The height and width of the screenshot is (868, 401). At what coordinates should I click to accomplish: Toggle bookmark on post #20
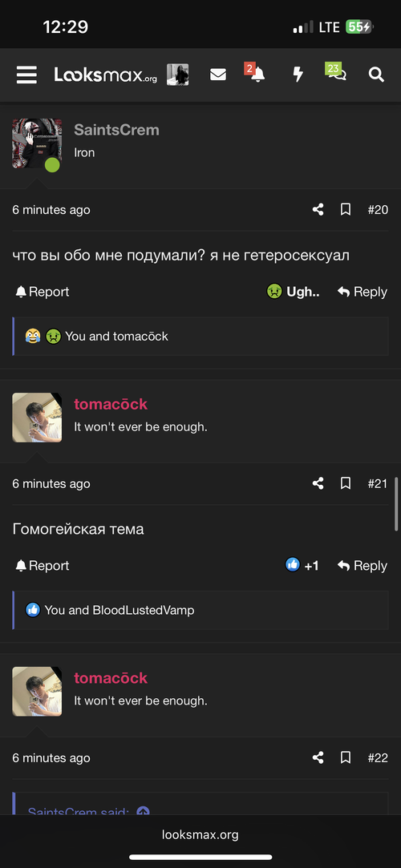(x=346, y=210)
